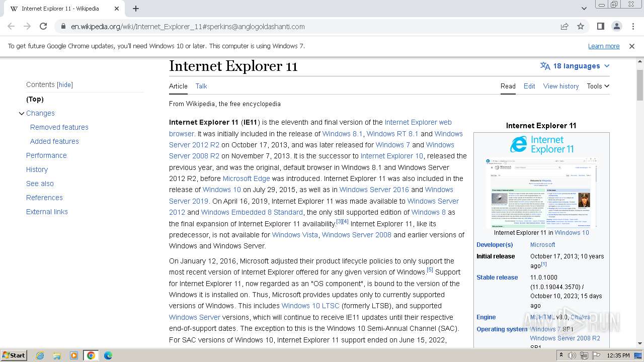Switch to the Article tab

click(x=178, y=86)
